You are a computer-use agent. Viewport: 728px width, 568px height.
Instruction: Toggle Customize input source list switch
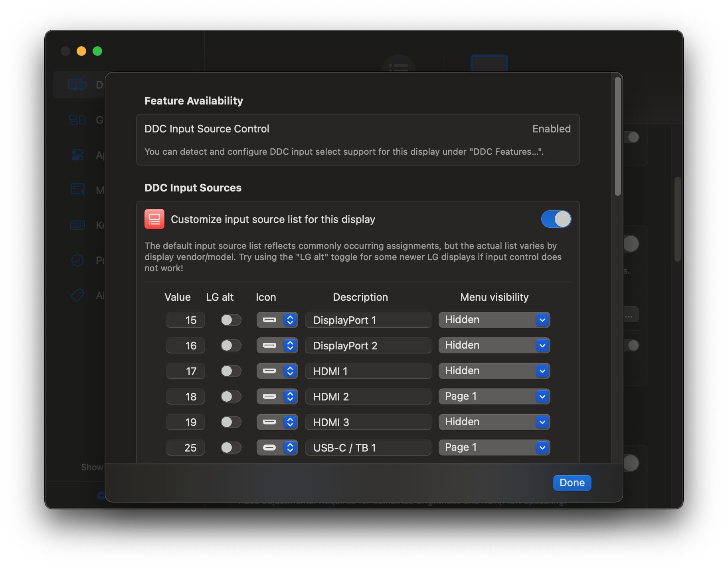point(556,219)
